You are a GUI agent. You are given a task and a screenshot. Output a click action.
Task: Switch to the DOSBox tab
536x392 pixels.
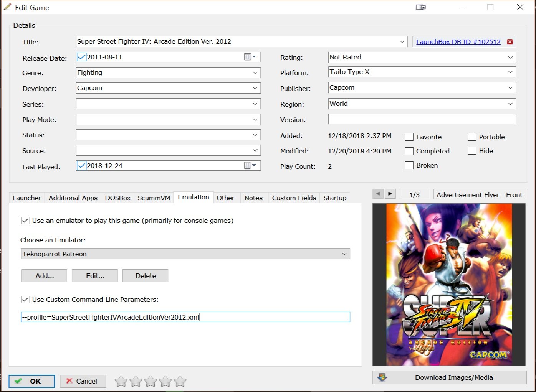[118, 198]
